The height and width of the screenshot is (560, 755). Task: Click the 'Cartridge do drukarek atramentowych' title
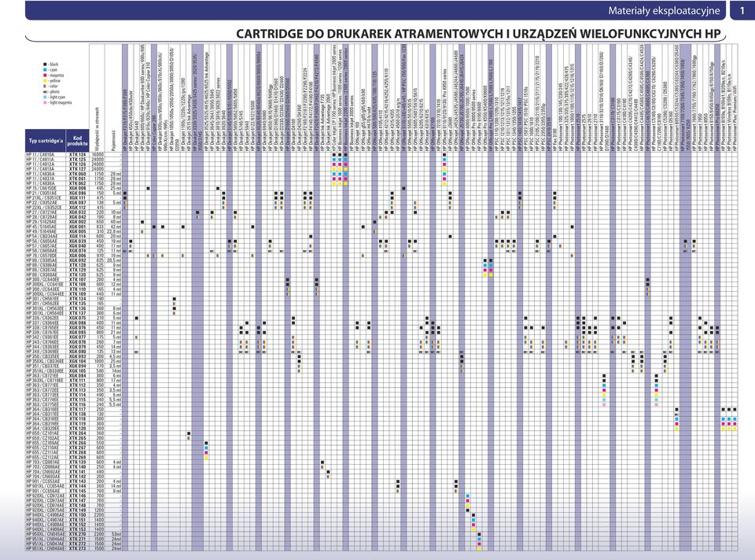pos(479,34)
